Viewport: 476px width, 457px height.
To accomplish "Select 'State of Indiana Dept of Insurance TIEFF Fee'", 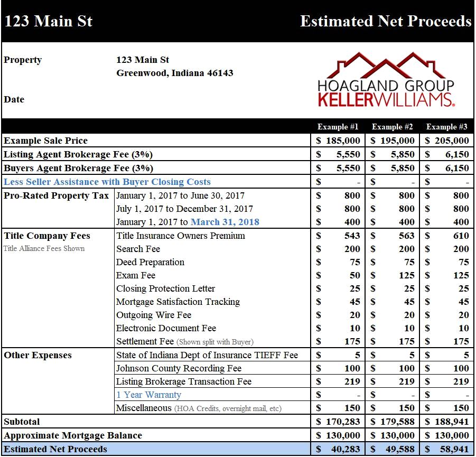I will (x=207, y=355).
